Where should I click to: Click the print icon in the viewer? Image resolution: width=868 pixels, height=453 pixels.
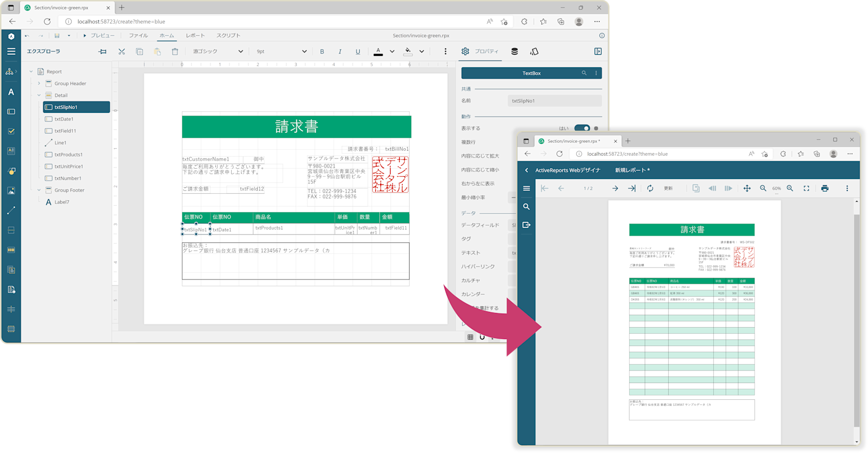coord(825,188)
